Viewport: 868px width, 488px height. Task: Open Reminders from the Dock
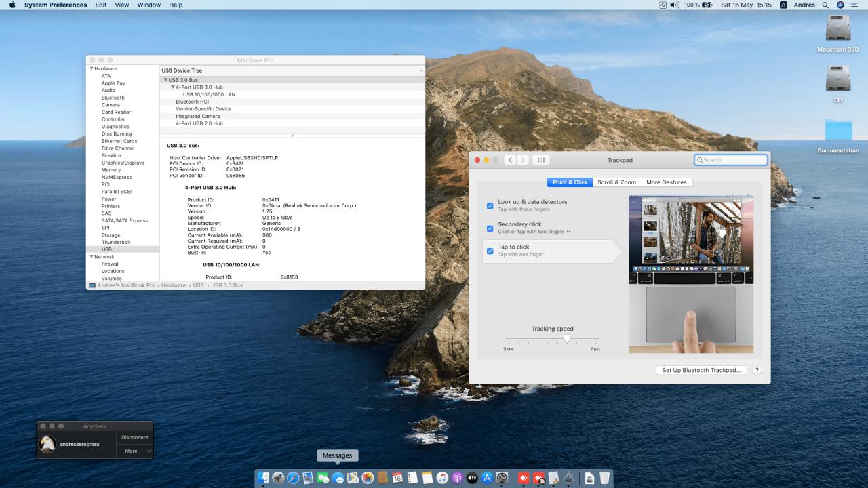point(412,478)
